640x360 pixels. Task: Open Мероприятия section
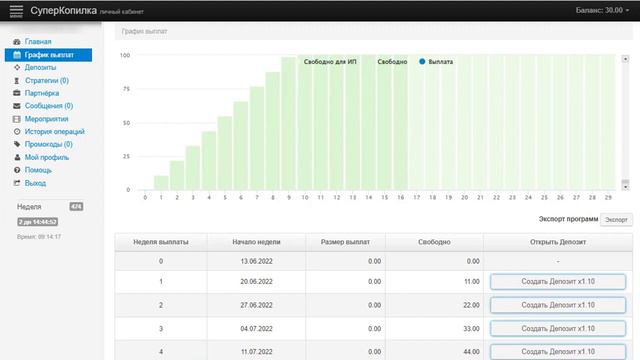tap(47, 119)
